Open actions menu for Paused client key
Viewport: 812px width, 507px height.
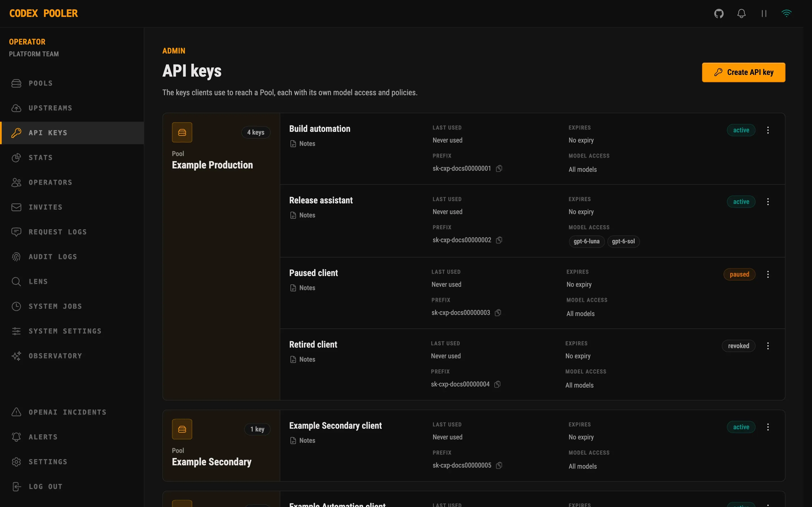pyautogui.click(x=768, y=274)
